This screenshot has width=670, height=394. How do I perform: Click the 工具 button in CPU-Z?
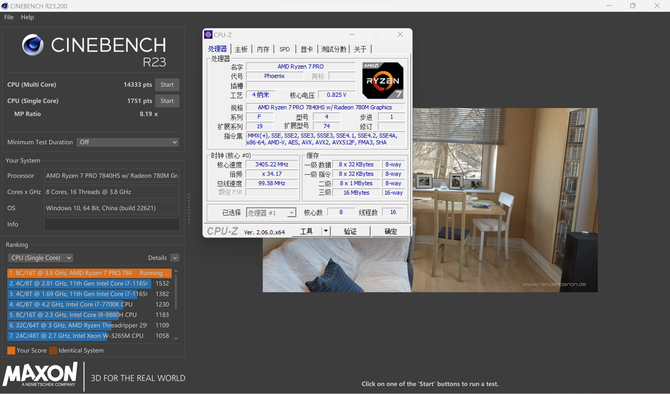point(306,231)
